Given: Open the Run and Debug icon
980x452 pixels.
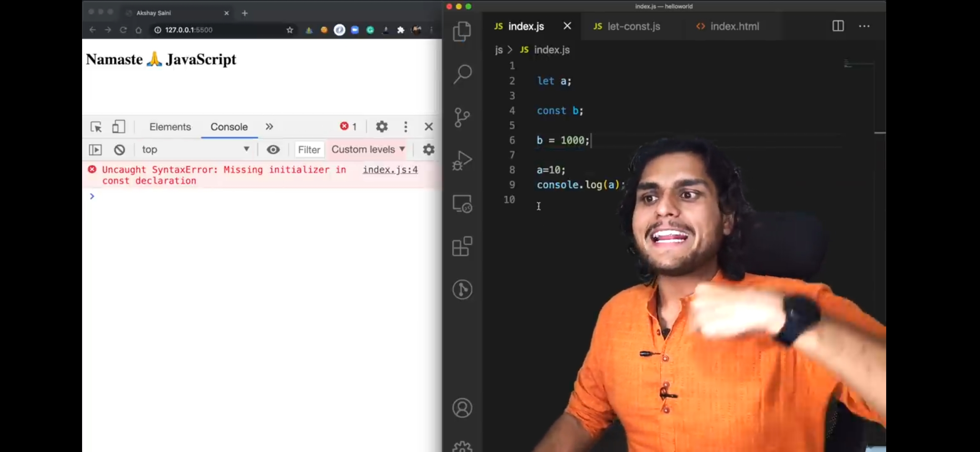Looking at the screenshot, I should 462,161.
